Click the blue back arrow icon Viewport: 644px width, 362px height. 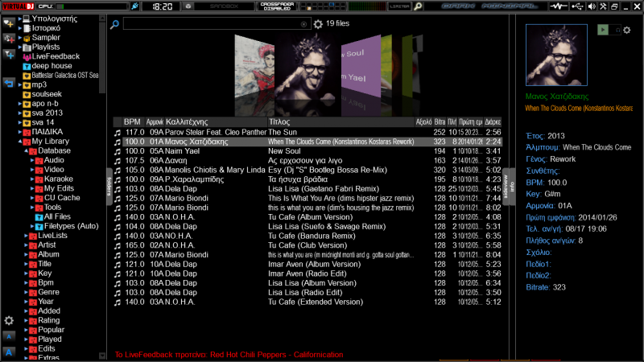click(9, 84)
